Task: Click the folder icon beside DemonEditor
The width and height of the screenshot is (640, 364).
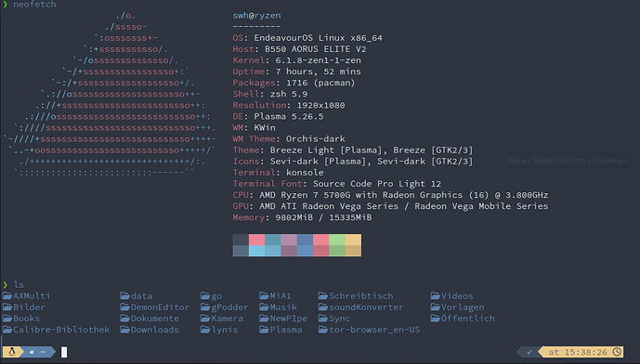Action: click(x=124, y=306)
